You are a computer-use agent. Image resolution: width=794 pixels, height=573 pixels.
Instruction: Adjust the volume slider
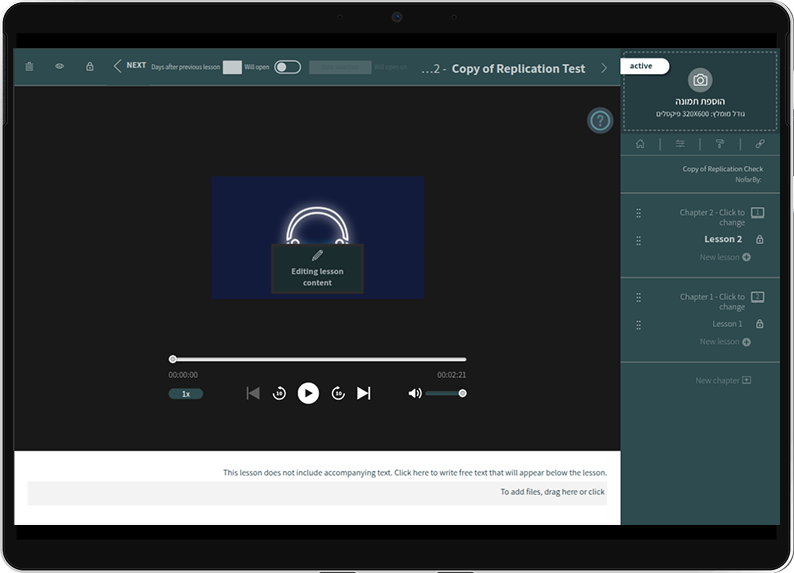coord(446,393)
